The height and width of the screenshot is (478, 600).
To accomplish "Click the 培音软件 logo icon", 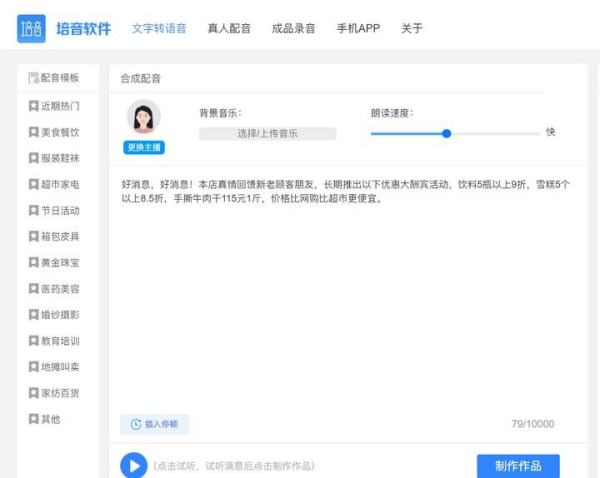I will tap(31, 29).
